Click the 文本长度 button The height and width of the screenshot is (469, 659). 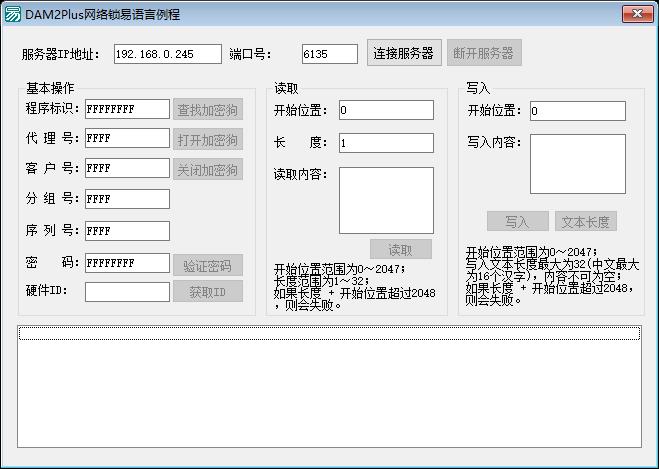coord(586,221)
